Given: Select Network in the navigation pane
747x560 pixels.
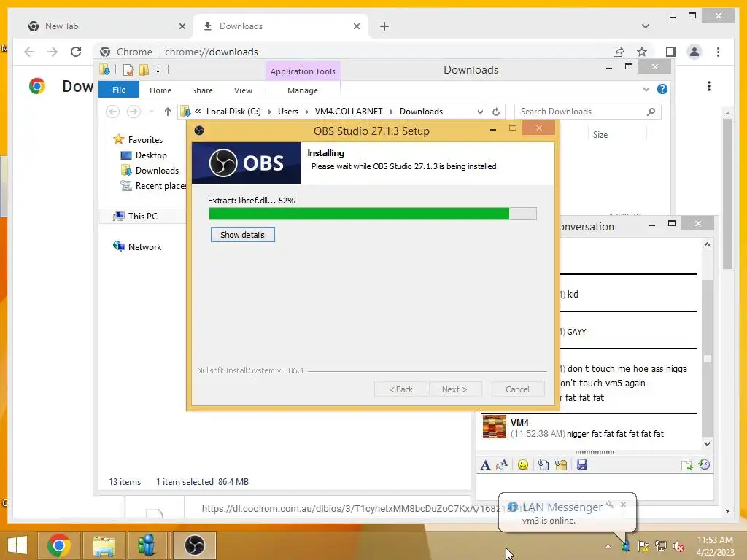Looking at the screenshot, I should point(137,246).
